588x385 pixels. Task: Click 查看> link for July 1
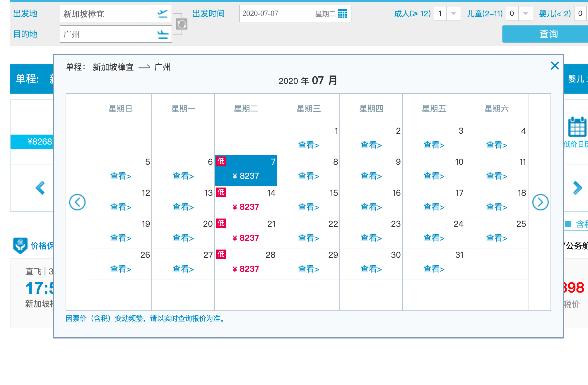click(308, 145)
